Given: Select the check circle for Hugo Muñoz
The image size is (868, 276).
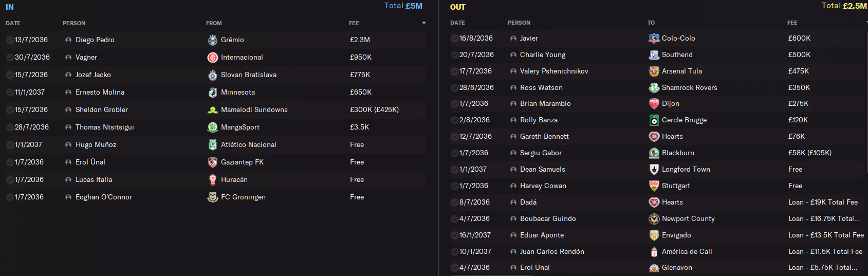Looking at the screenshot, I should pyautogui.click(x=10, y=145).
